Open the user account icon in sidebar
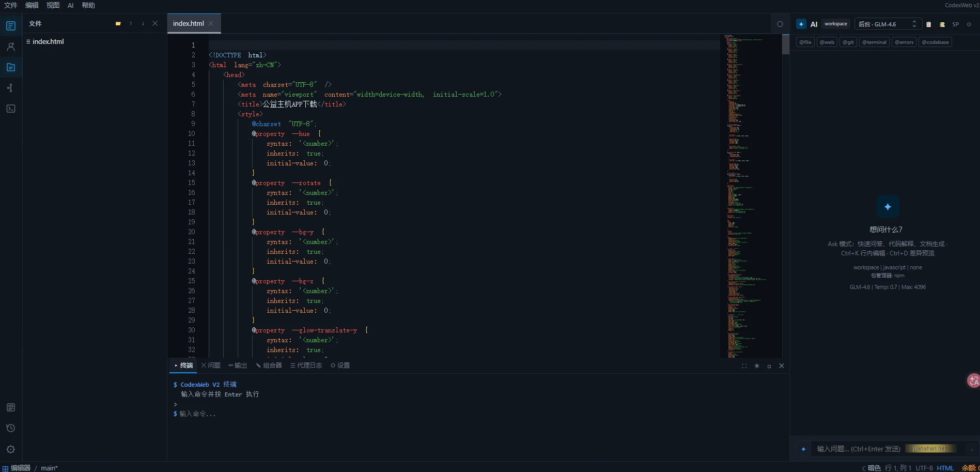Screen dimensions: 980x472 coord(11,47)
